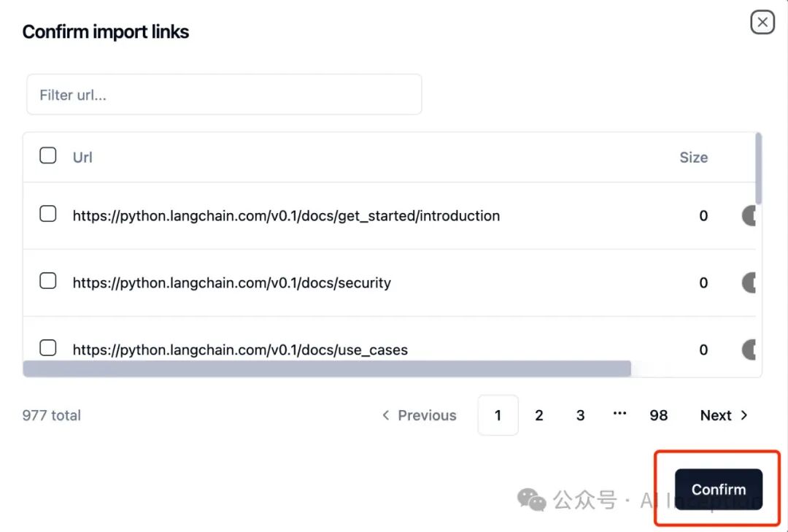
Task: Toggle the switch on the introduction row
Action: (x=749, y=216)
